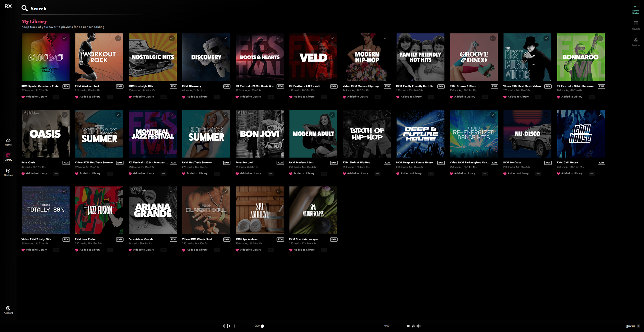The width and height of the screenshot is (644, 332).
Task: Open more options for RXM Chill House
Action: 592,174
